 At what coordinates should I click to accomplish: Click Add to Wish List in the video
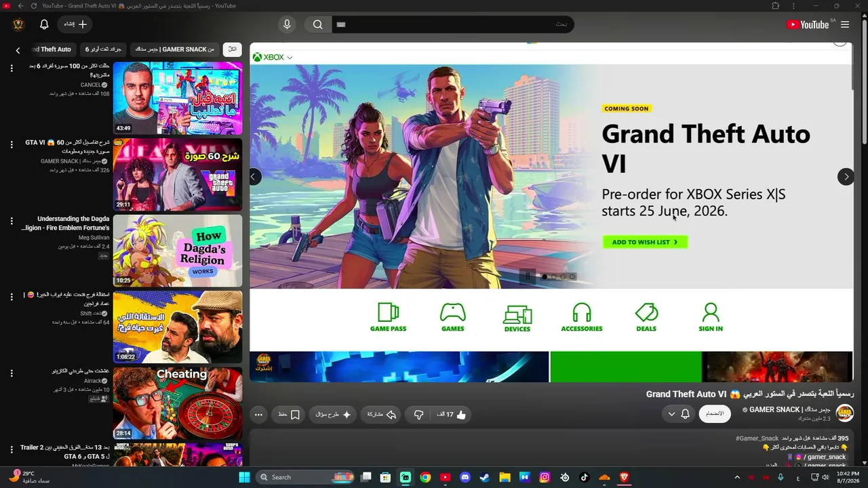[x=645, y=242]
